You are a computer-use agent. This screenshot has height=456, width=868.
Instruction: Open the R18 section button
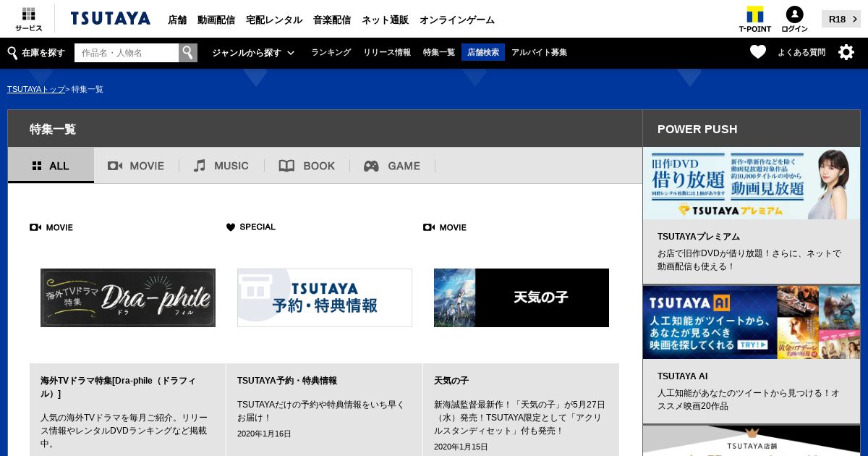pos(841,19)
